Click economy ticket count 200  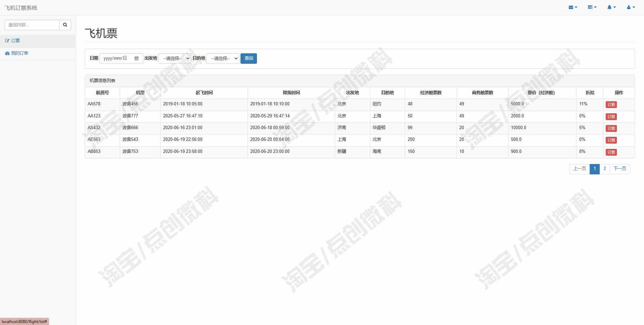point(431,140)
